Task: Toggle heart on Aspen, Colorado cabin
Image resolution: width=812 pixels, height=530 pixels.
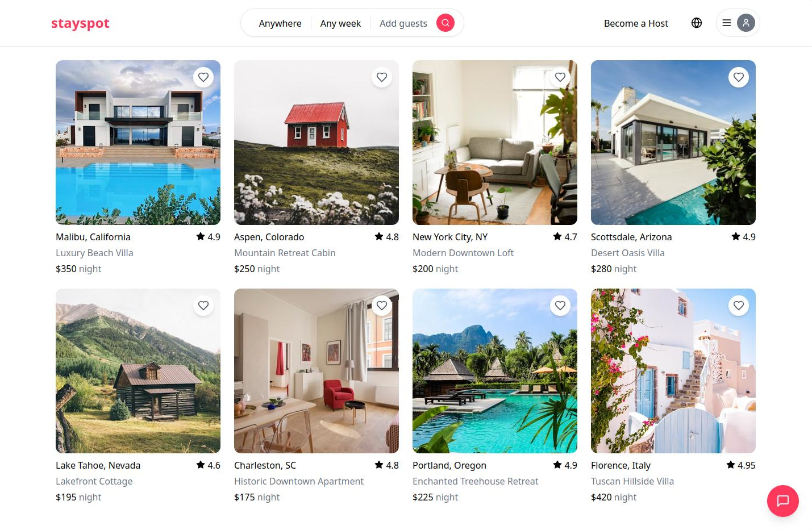Action: (x=382, y=77)
